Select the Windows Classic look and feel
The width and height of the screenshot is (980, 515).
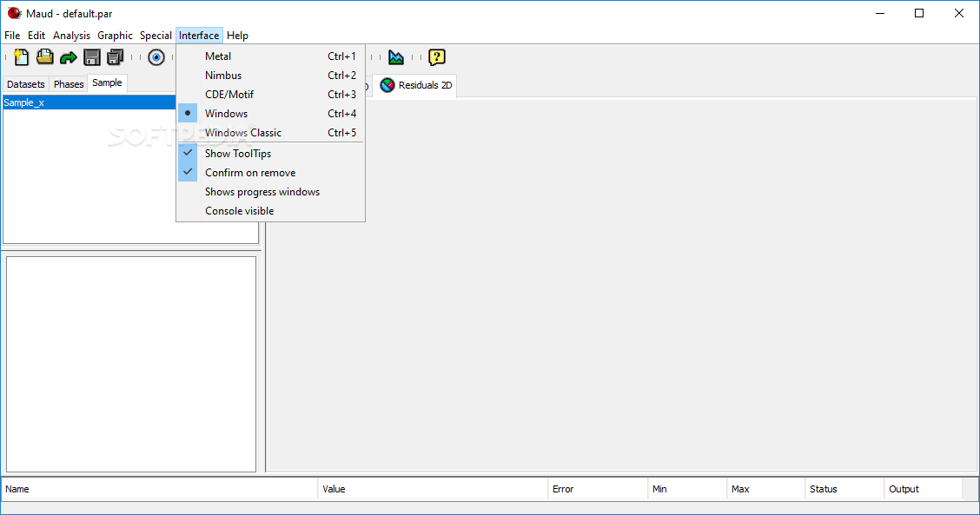click(270, 133)
